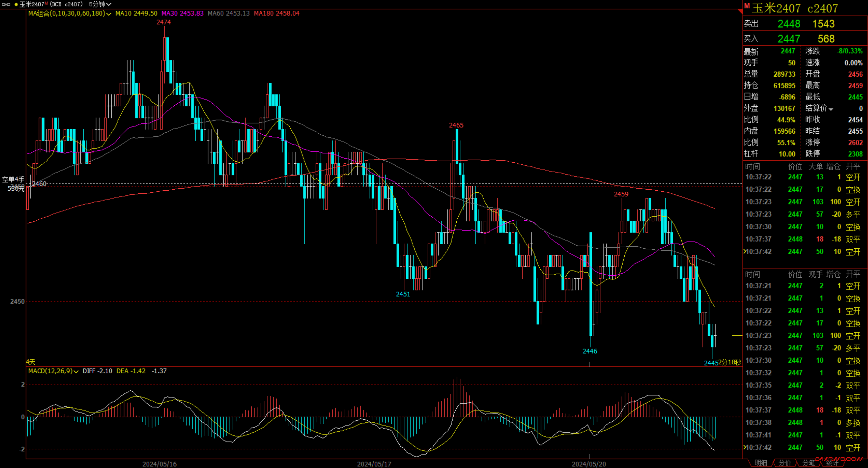Click the 开盘 value 2456
The height and width of the screenshot is (468, 868).
pyautogui.click(x=855, y=74)
